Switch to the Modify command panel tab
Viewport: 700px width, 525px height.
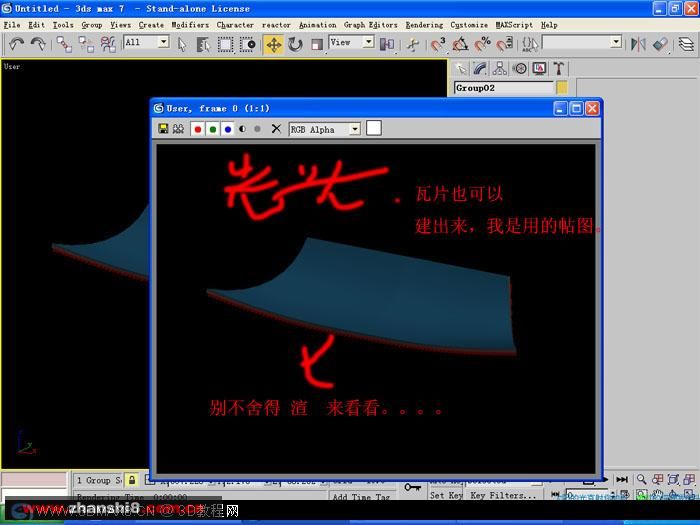pos(480,68)
